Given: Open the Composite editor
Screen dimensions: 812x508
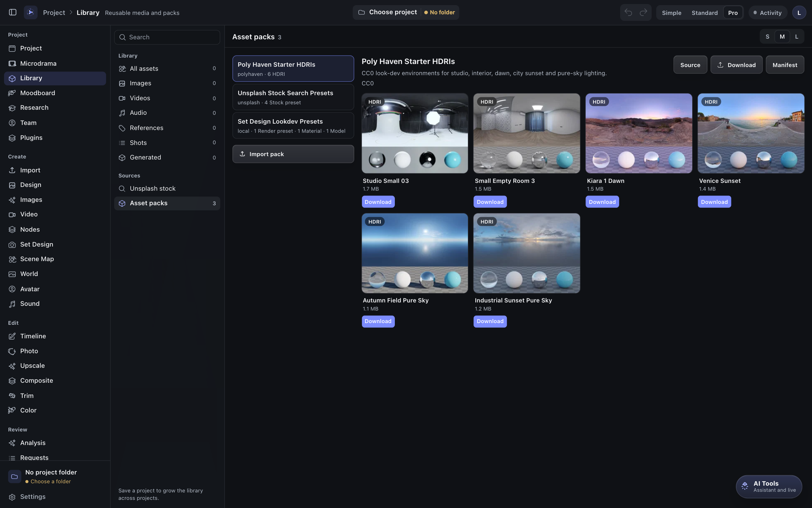Looking at the screenshot, I should 55,381.
